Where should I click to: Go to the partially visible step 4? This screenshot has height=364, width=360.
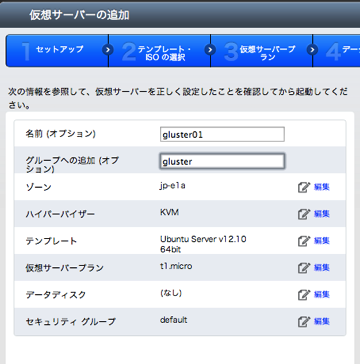click(x=337, y=51)
